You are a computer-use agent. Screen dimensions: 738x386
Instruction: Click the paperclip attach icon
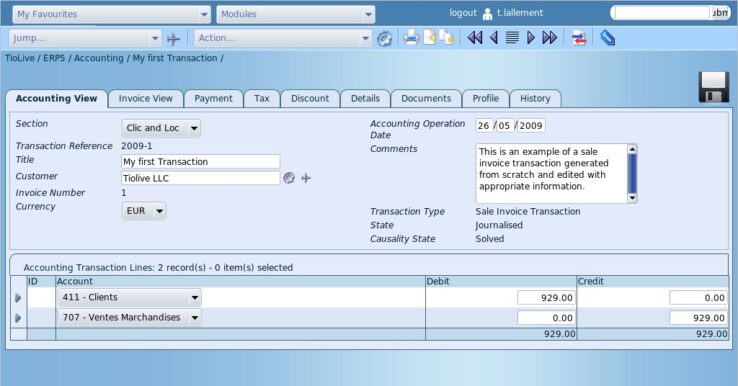[x=608, y=38]
